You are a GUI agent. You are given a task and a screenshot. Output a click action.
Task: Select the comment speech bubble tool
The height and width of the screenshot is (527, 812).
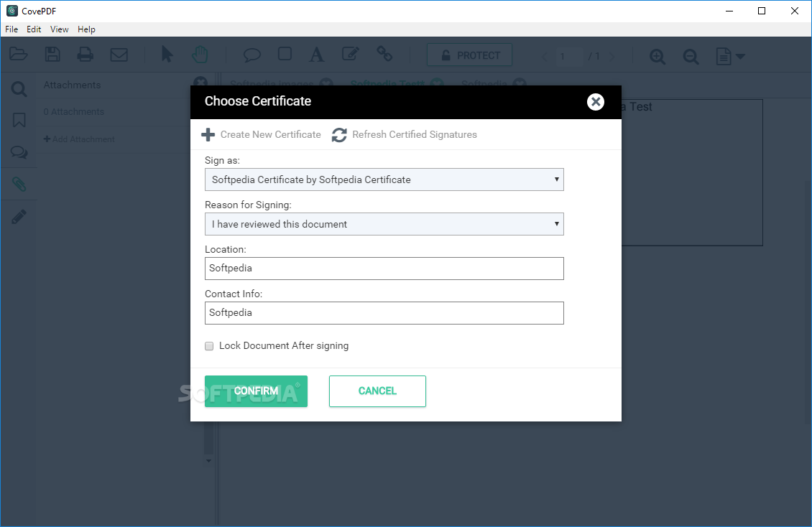252,55
